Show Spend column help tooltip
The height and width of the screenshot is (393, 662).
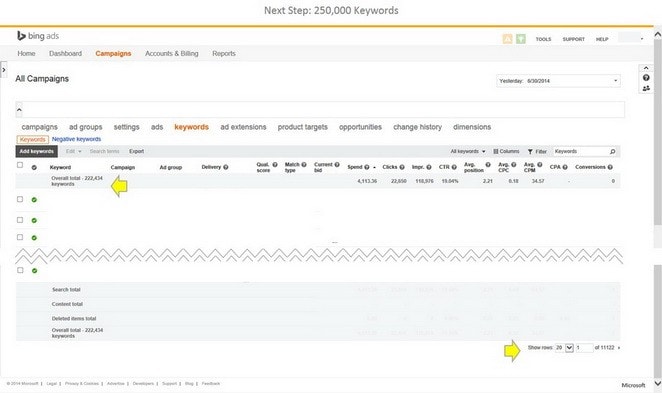[367, 167]
